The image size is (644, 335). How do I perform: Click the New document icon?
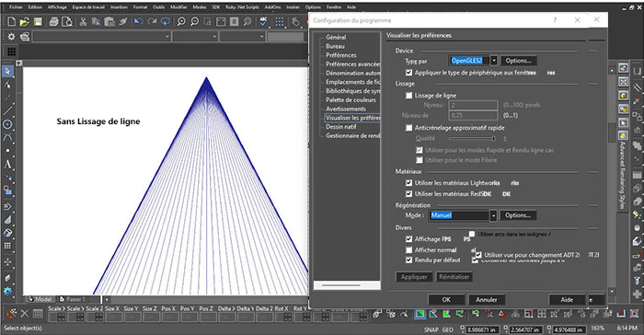coord(11,22)
